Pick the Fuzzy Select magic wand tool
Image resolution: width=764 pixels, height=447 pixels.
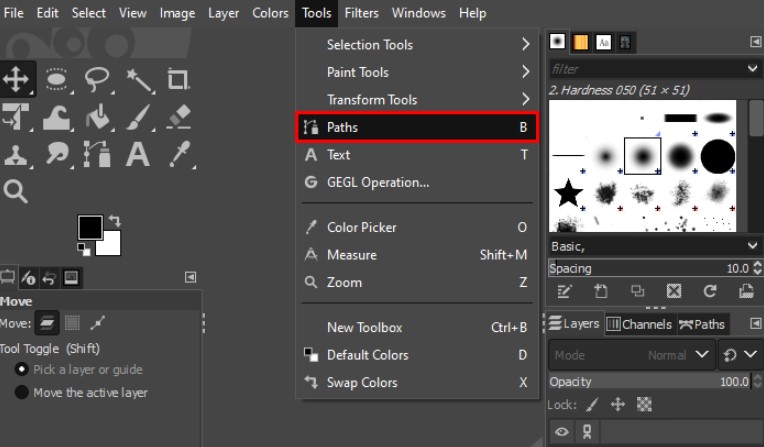138,79
